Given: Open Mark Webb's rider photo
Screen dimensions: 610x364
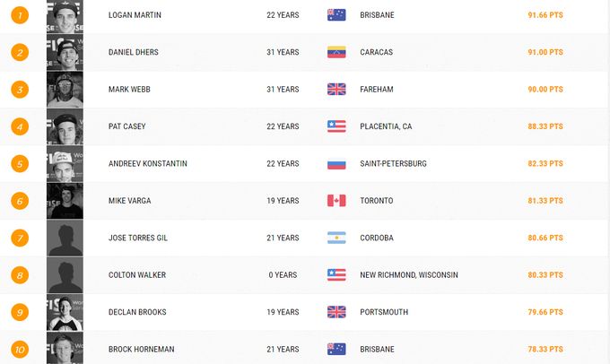Looking at the screenshot, I should click(65, 90).
